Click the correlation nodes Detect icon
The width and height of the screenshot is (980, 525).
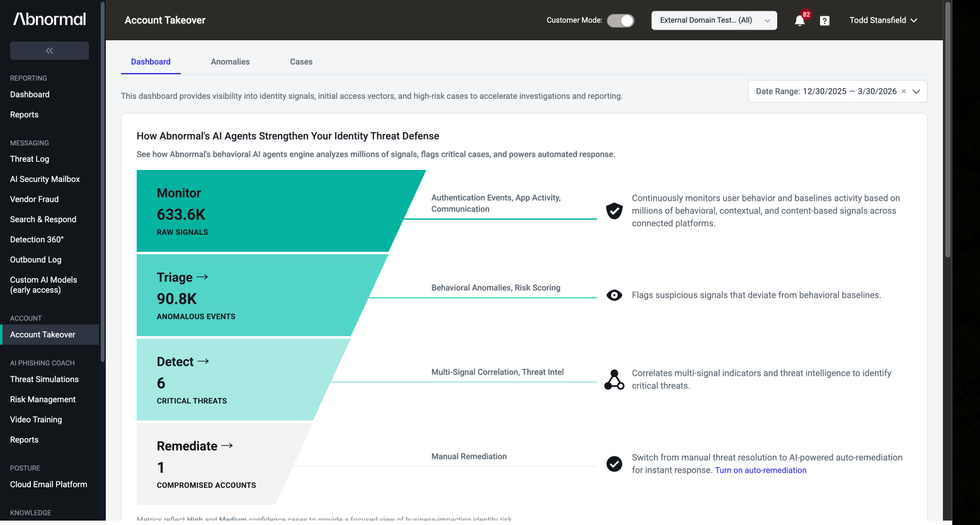coord(614,380)
